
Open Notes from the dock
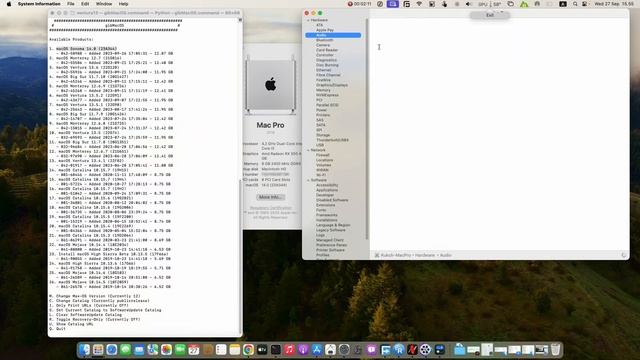(x=235, y=350)
